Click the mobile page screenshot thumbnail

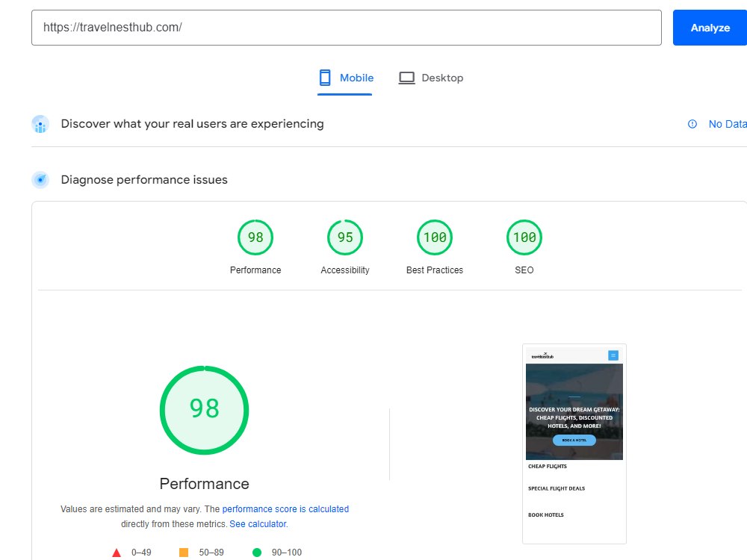(x=574, y=444)
